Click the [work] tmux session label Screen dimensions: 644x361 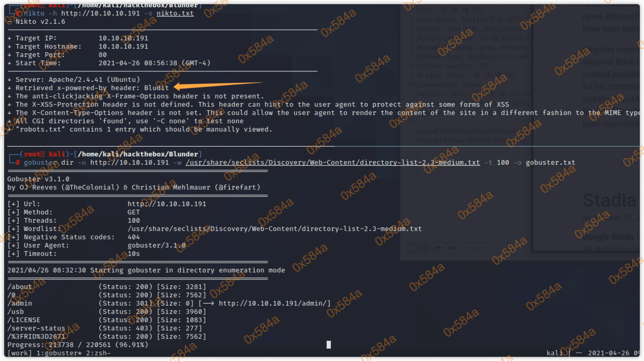coord(19,353)
